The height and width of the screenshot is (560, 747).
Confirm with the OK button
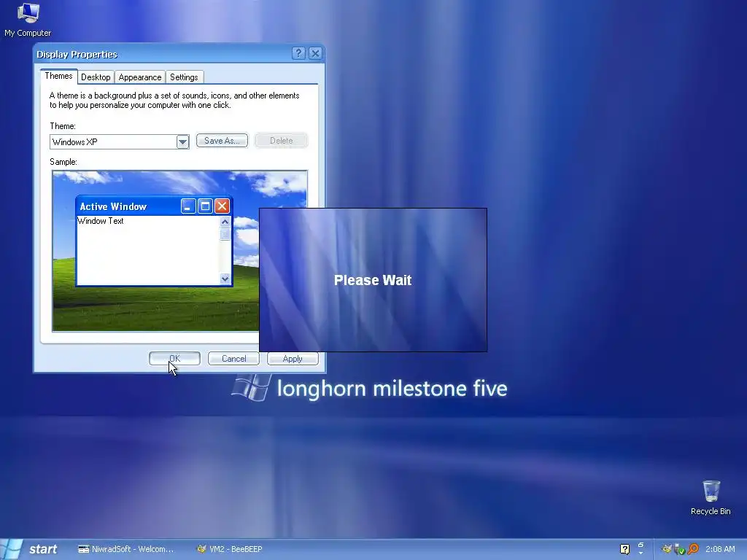pyautogui.click(x=174, y=359)
